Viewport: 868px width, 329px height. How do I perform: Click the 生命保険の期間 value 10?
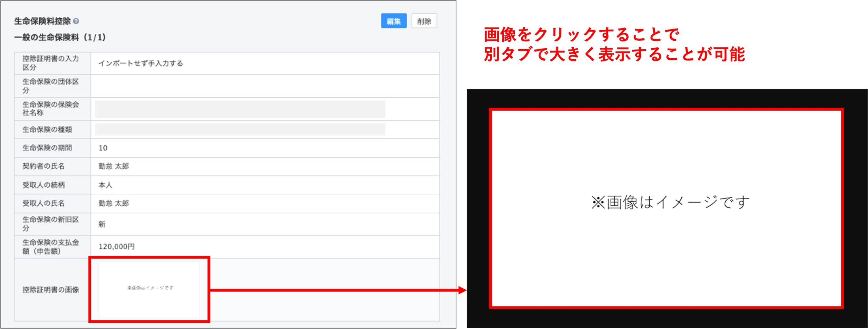click(103, 148)
